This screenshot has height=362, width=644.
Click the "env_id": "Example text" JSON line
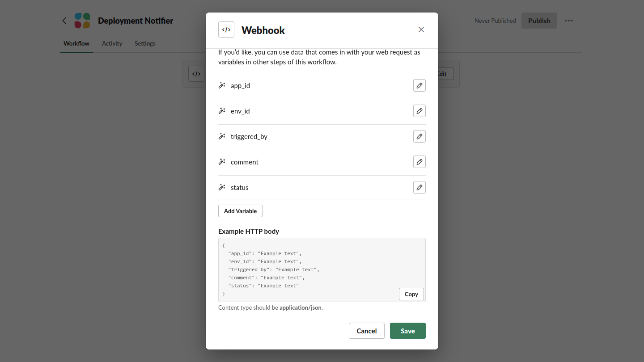tap(265, 261)
